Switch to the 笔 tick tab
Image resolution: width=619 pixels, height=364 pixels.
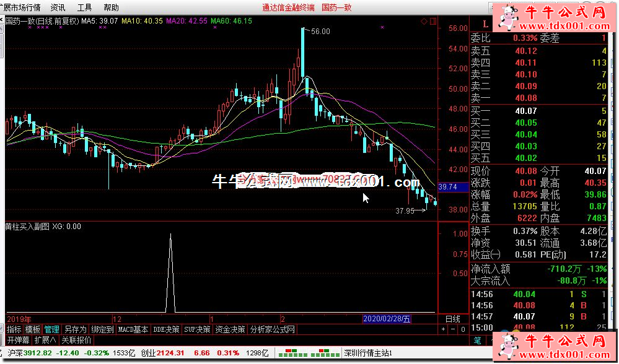point(477,340)
